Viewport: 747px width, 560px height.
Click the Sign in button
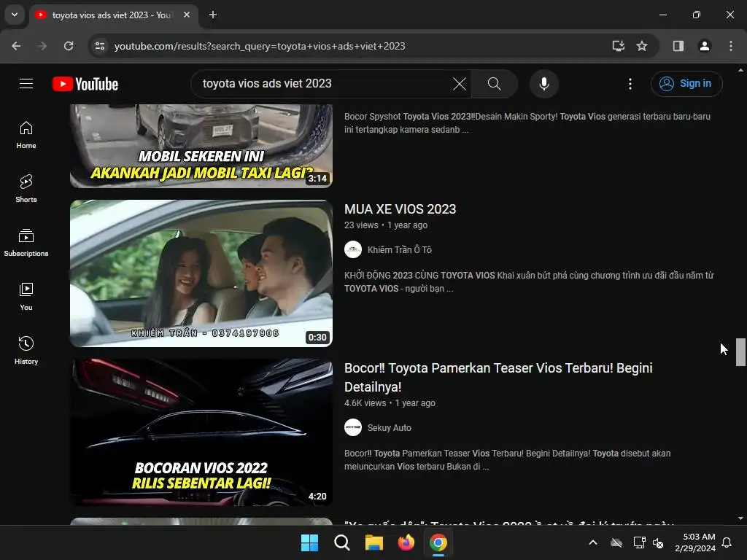click(686, 84)
